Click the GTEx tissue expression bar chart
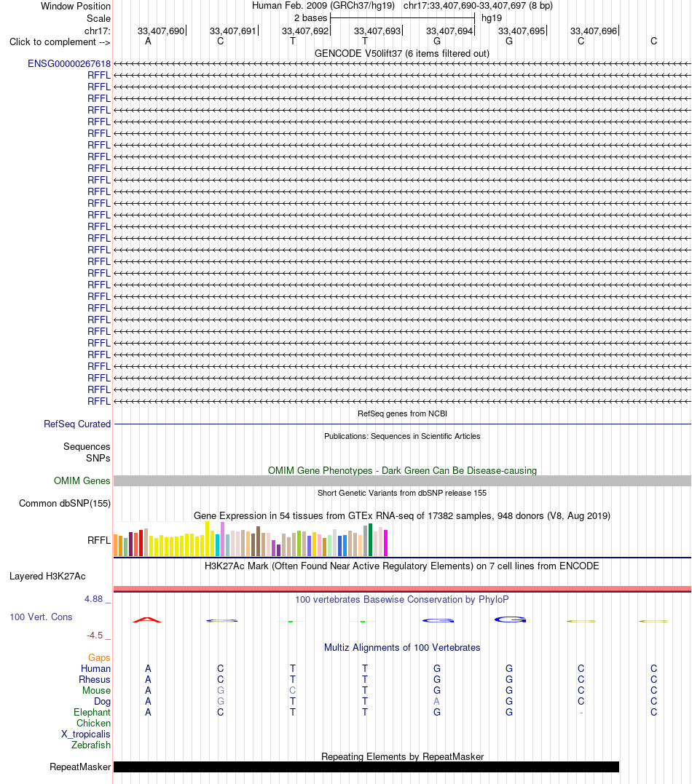The width and height of the screenshot is (692, 784). point(251,539)
